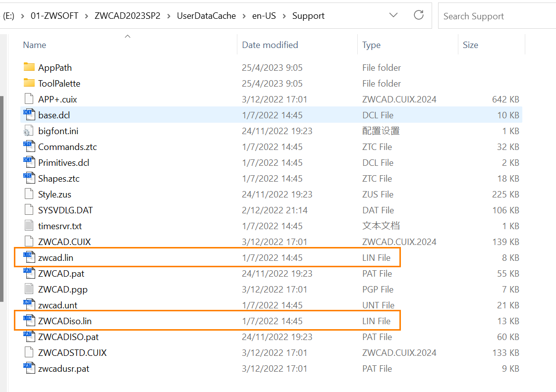The image size is (556, 392).
Task: Select the SYSVDLG.DAT file icon
Action: 29,210
